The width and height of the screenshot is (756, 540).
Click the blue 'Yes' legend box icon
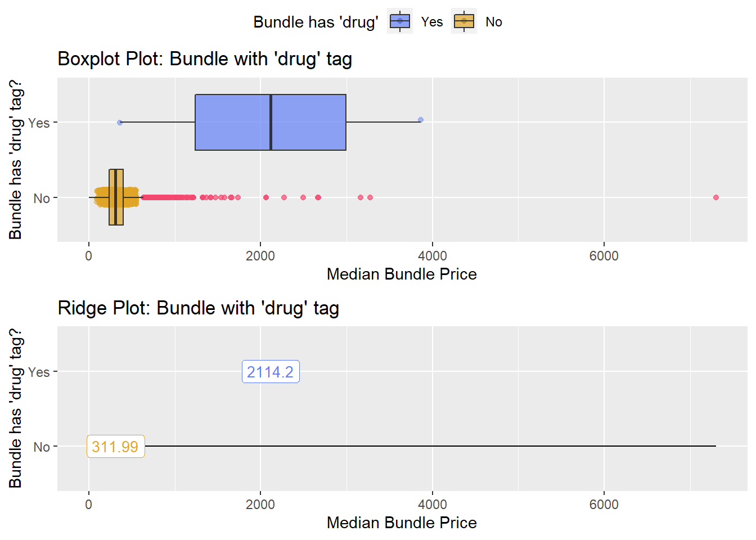400,21
